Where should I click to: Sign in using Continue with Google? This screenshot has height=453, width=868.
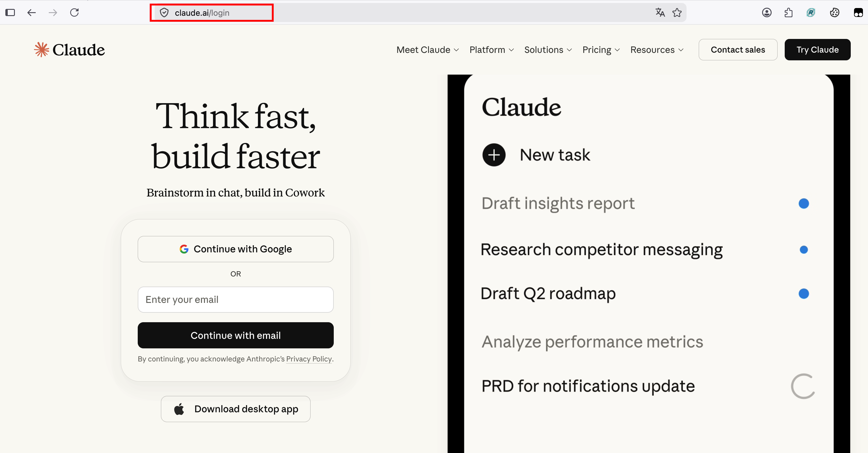tap(236, 249)
